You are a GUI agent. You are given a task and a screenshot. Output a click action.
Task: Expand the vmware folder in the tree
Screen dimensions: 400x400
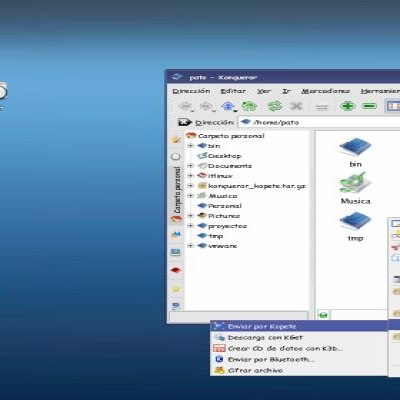(x=190, y=246)
